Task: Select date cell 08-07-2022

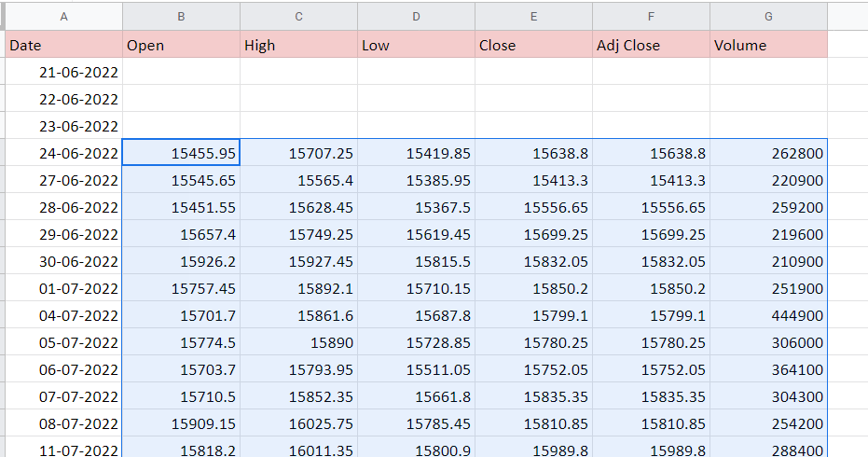Action: coord(63,423)
